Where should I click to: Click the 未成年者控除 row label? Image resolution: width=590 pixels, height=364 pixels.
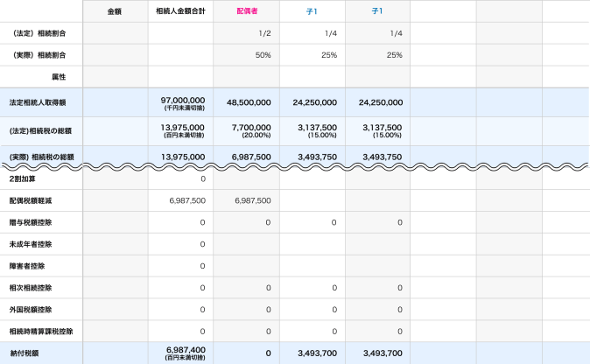tap(31, 244)
